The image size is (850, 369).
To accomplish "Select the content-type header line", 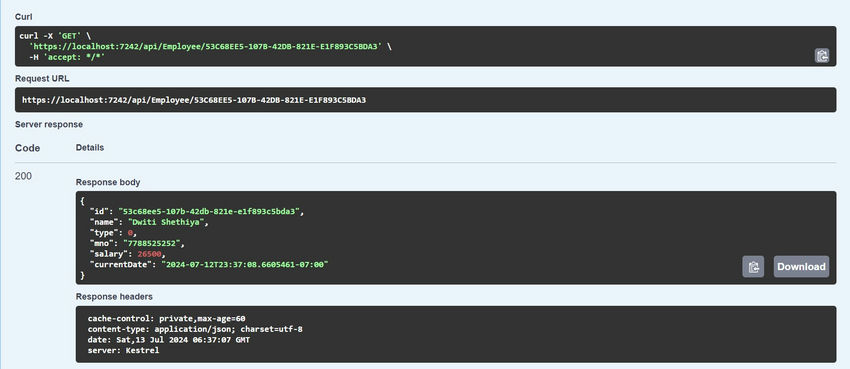I will coord(195,329).
